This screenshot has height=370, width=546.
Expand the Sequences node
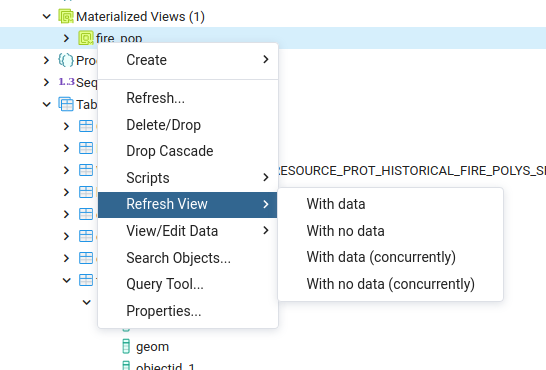pyautogui.click(x=46, y=82)
